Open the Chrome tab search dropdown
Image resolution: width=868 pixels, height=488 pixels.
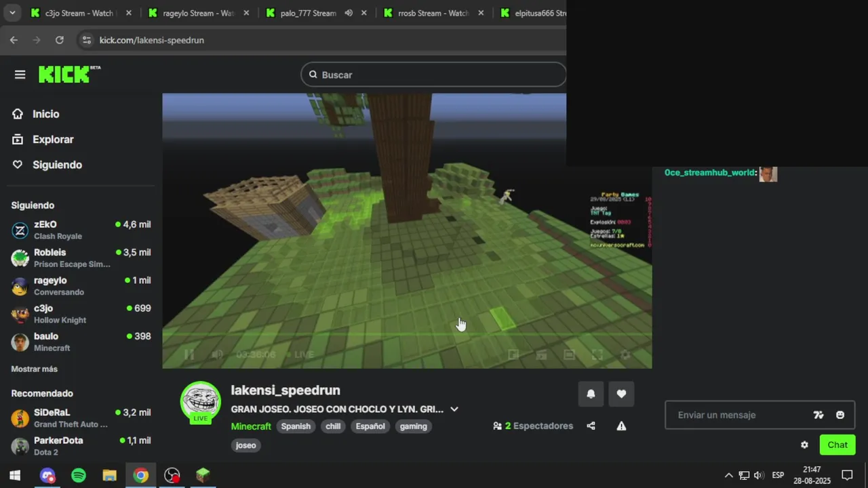pyautogui.click(x=12, y=13)
